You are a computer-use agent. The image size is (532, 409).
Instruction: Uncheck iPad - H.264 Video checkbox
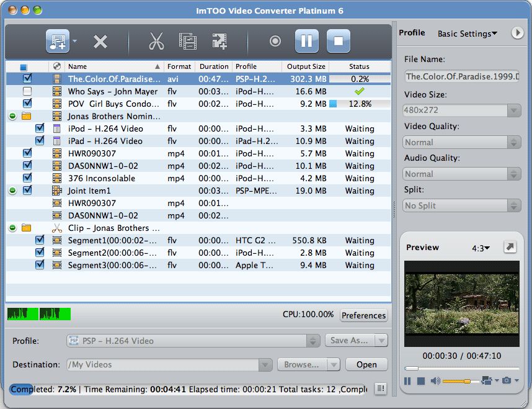(x=40, y=141)
